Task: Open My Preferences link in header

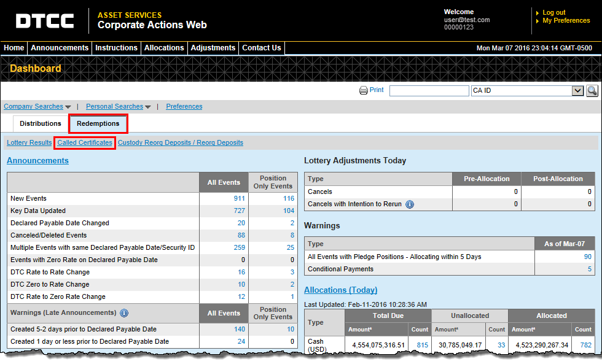Action: [x=566, y=21]
